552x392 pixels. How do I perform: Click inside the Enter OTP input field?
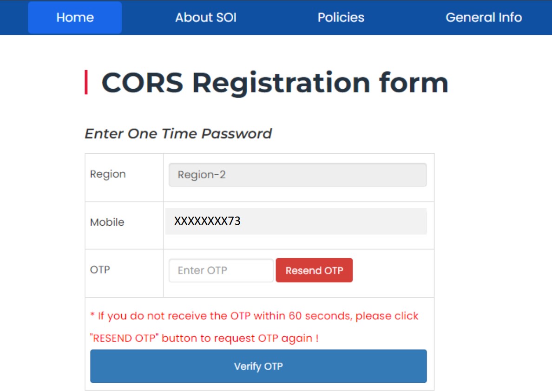pos(221,270)
